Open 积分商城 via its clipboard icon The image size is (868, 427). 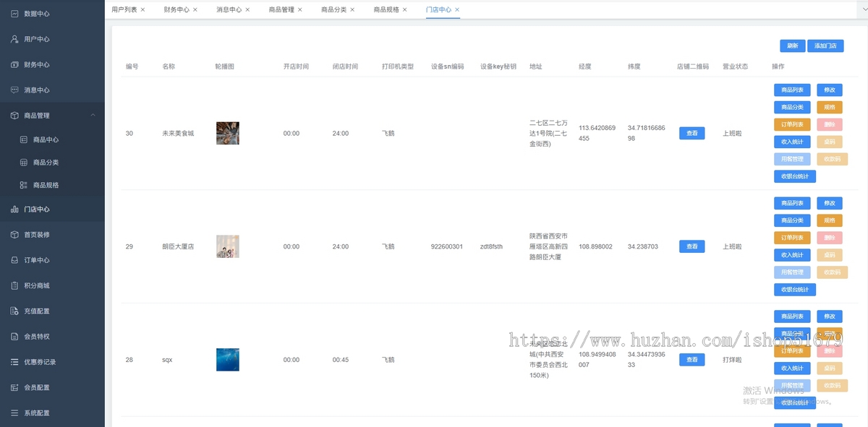(14, 285)
